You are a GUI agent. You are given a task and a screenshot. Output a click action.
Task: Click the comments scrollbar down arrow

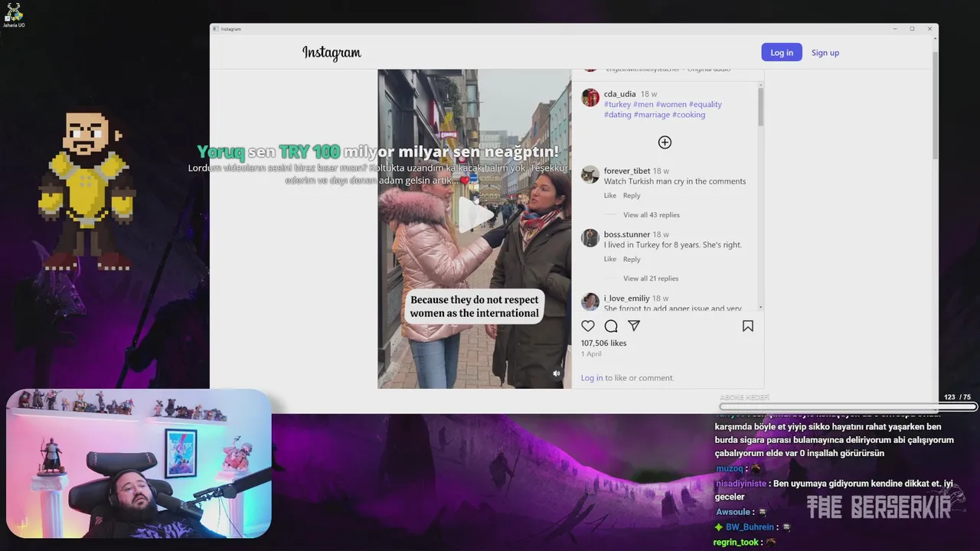coord(760,307)
